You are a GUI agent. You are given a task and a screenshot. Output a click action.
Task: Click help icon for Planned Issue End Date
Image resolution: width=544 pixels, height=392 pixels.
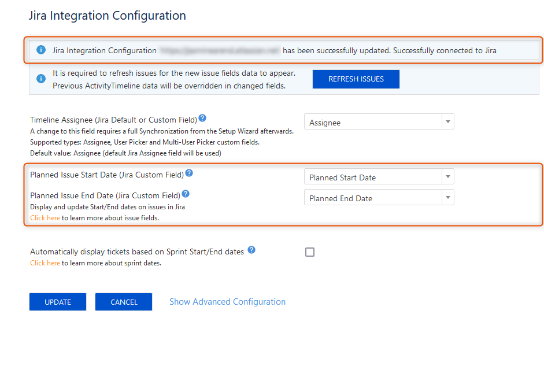(185, 194)
